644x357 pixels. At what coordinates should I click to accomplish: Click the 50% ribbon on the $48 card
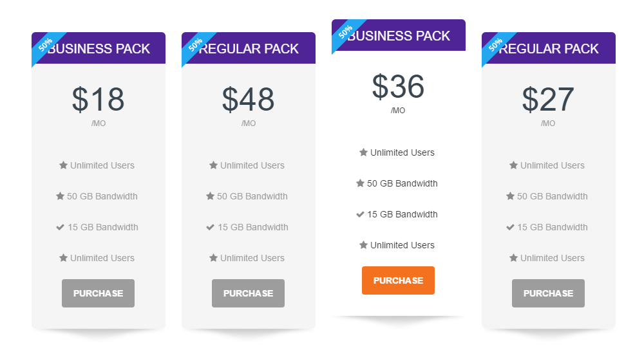tap(195, 46)
